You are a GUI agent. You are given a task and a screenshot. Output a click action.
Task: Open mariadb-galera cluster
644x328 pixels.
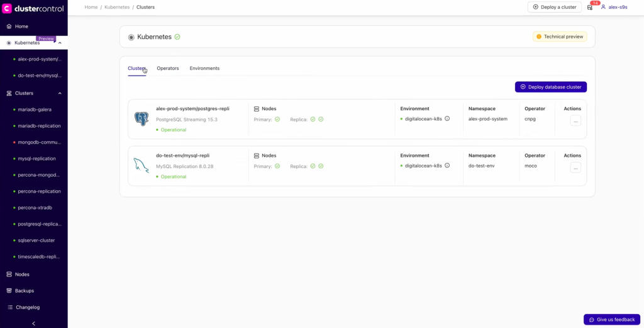pyautogui.click(x=35, y=110)
